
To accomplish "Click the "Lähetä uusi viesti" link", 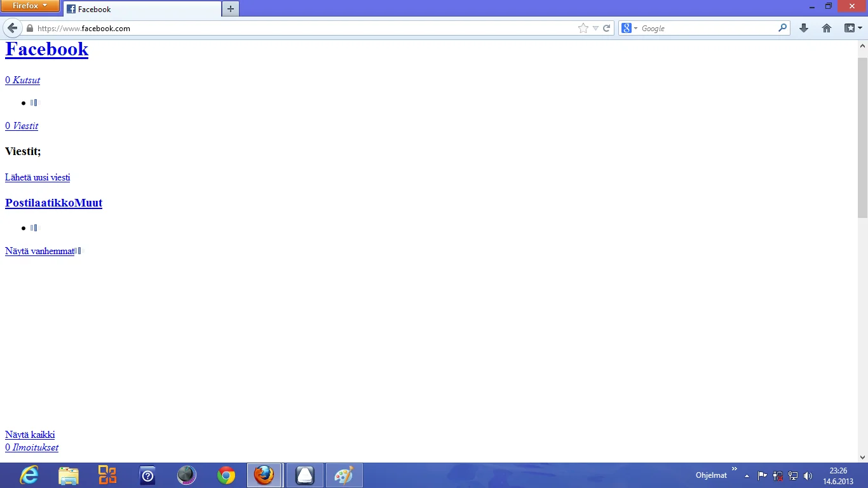I will pyautogui.click(x=37, y=177).
